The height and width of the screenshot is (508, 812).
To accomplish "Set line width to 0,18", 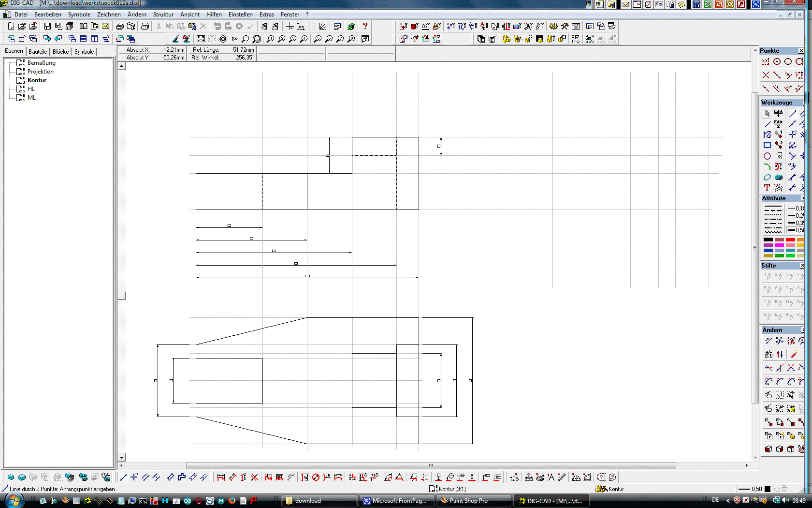I will coord(796,209).
